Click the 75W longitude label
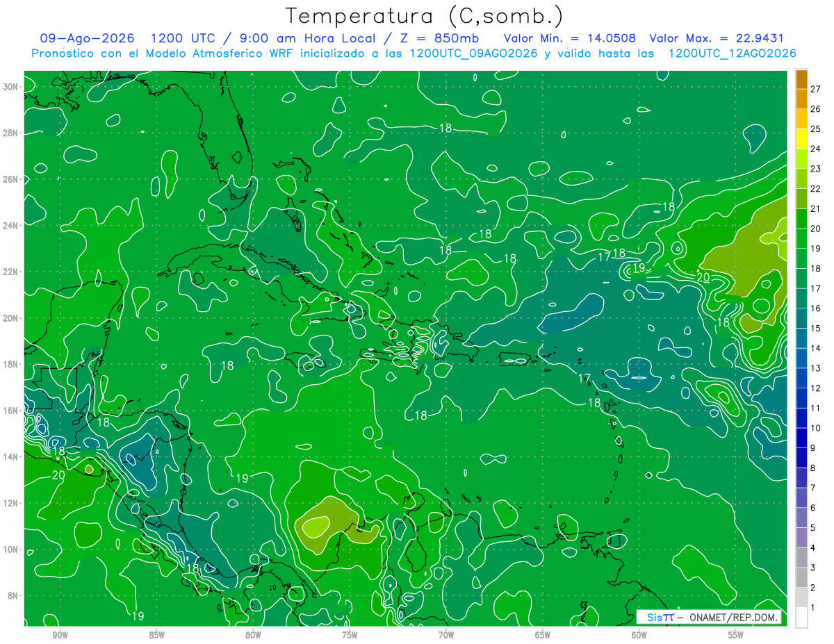The height and width of the screenshot is (644, 834). click(x=350, y=636)
